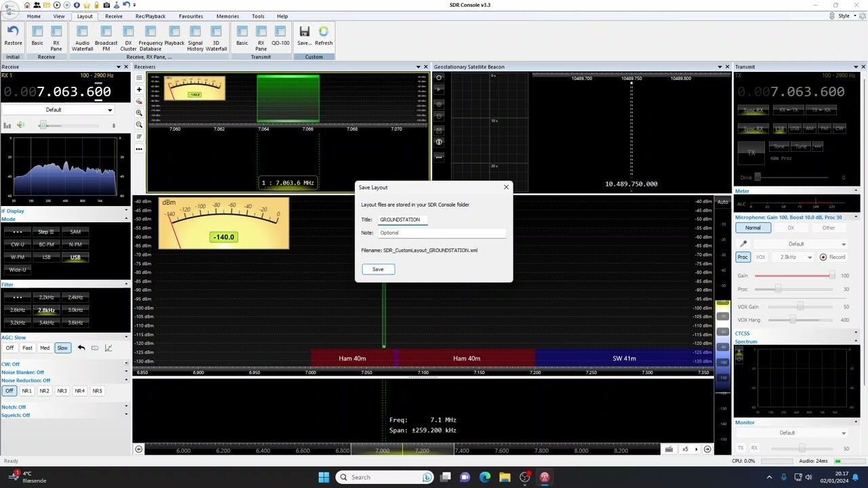868x488 pixels.
Task: Open Microsoft Edge from the taskbar
Action: pos(485,477)
